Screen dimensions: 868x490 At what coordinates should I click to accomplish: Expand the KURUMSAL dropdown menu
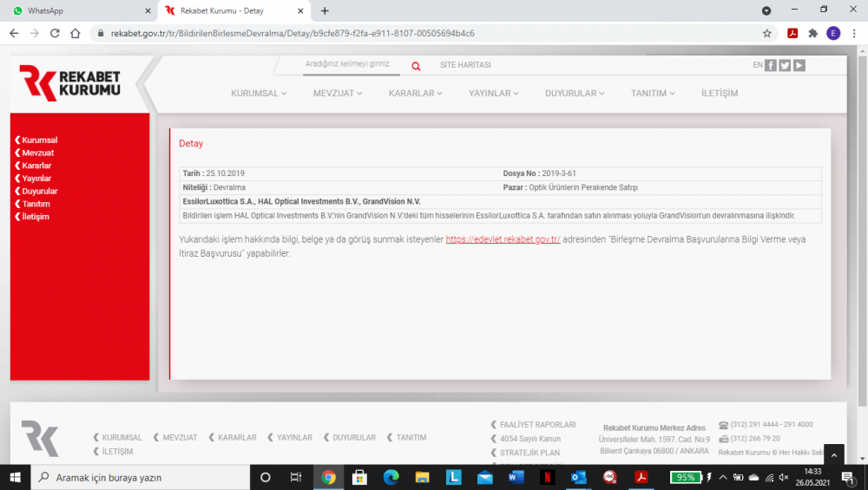coord(259,93)
